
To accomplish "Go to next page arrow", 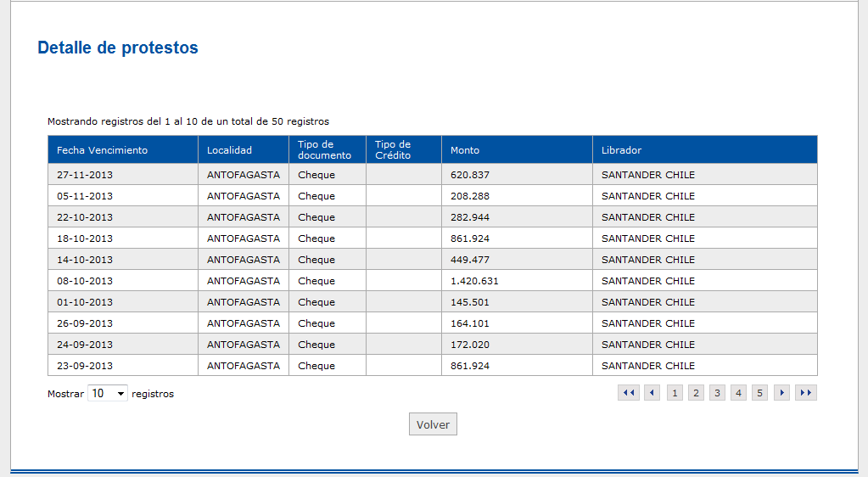I will tap(781, 393).
